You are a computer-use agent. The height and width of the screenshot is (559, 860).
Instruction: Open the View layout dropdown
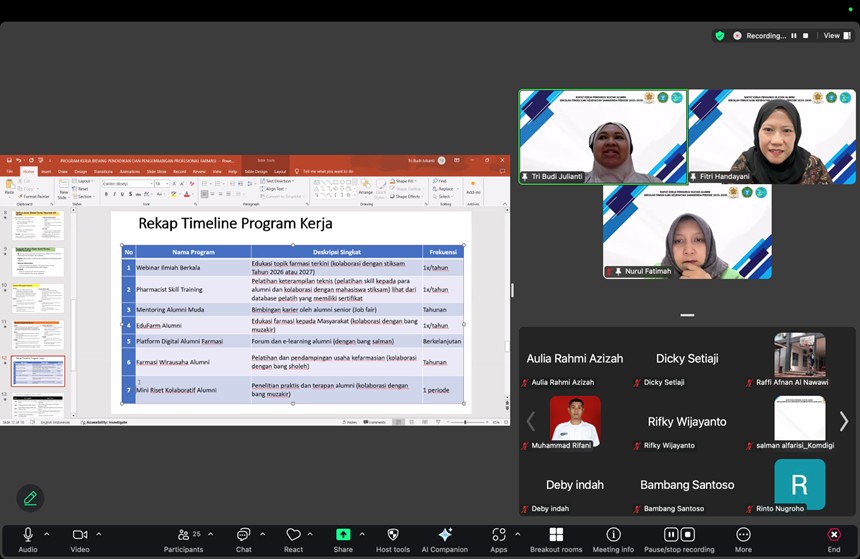(x=835, y=35)
